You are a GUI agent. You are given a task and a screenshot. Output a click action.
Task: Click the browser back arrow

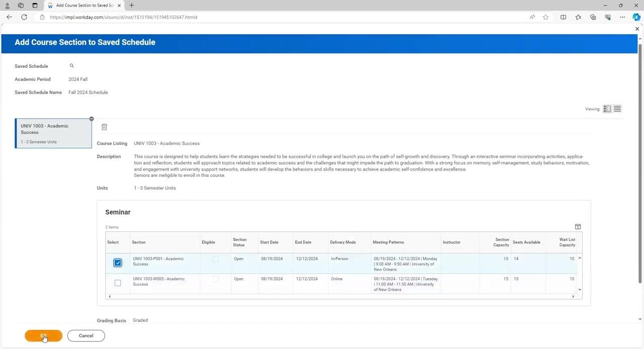tap(9, 17)
